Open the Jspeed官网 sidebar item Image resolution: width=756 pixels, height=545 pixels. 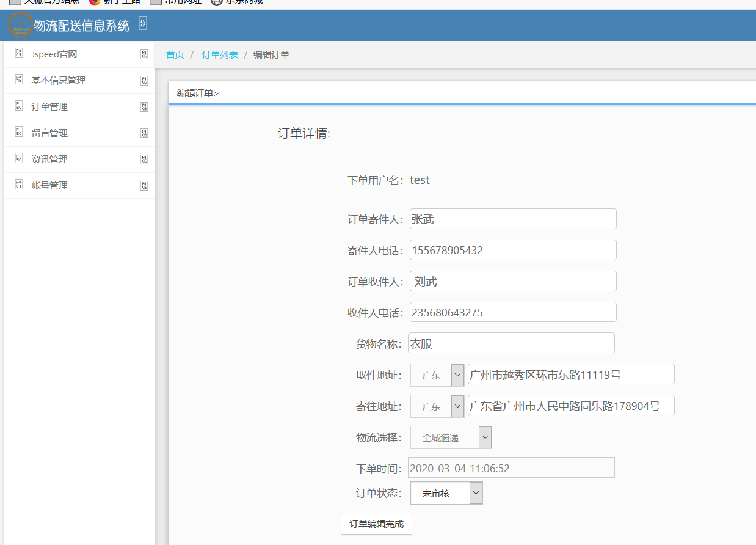tap(79, 54)
